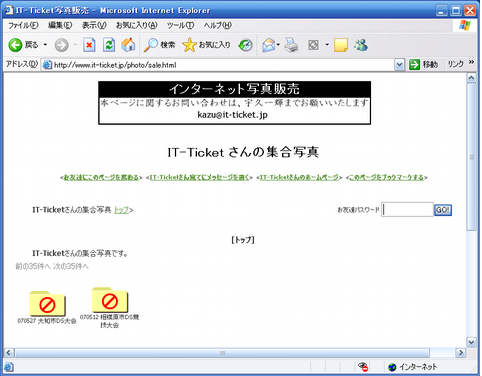Click the Windows flag logo icon
Viewport: 482px width, 376px height.
[465, 25]
